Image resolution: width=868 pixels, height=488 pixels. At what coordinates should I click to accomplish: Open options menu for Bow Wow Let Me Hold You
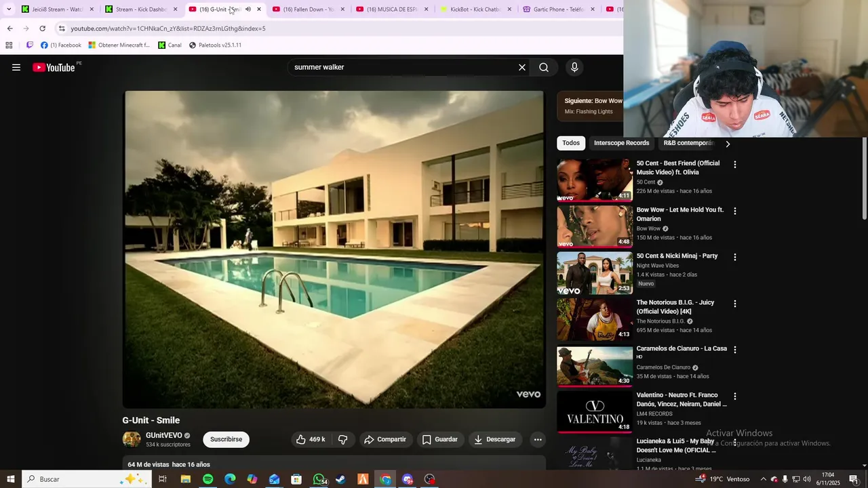734,211
